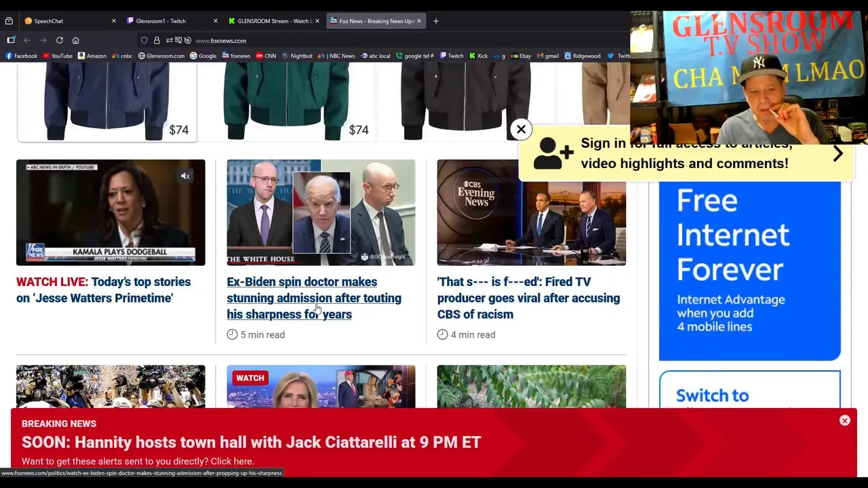The image size is (868, 488).
Task: Play the Kamala Plays Dodgeball video thumbnail
Action: click(111, 212)
